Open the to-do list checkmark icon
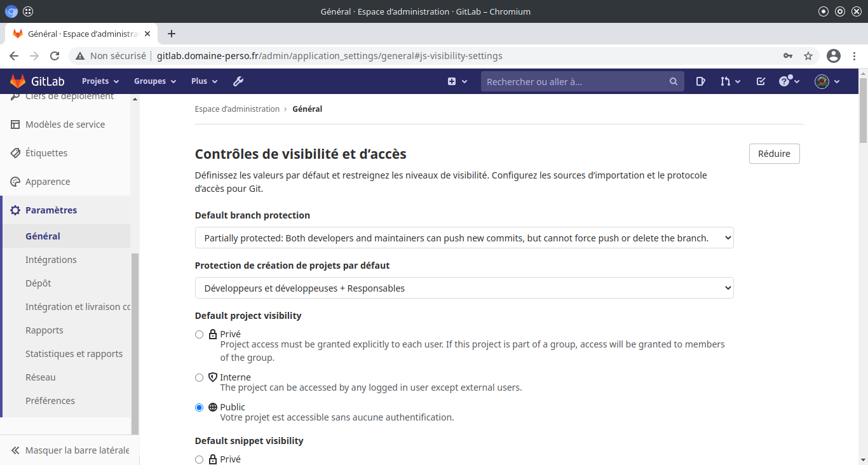868x465 pixels. click(761, 81)
